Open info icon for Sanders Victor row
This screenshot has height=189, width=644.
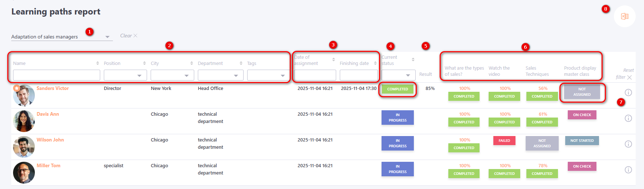(x=628, y=93)
